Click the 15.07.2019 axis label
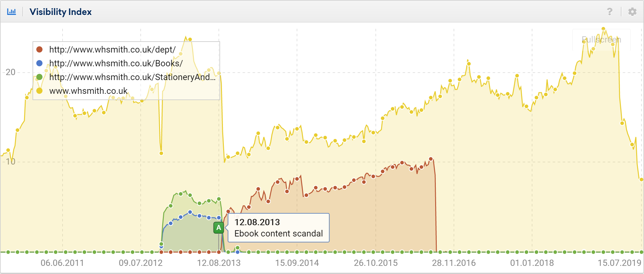The image size is (644, 274). [x=620, y=263]
